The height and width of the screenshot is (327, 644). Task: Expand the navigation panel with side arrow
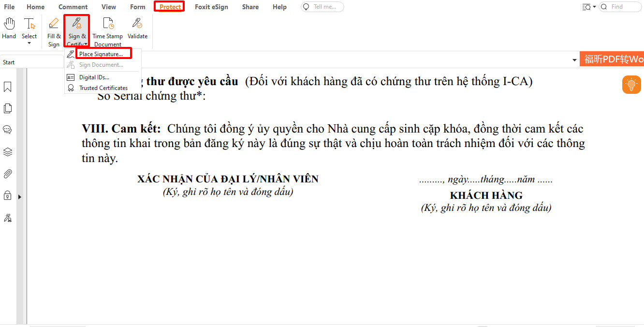[x=20, y=197]
